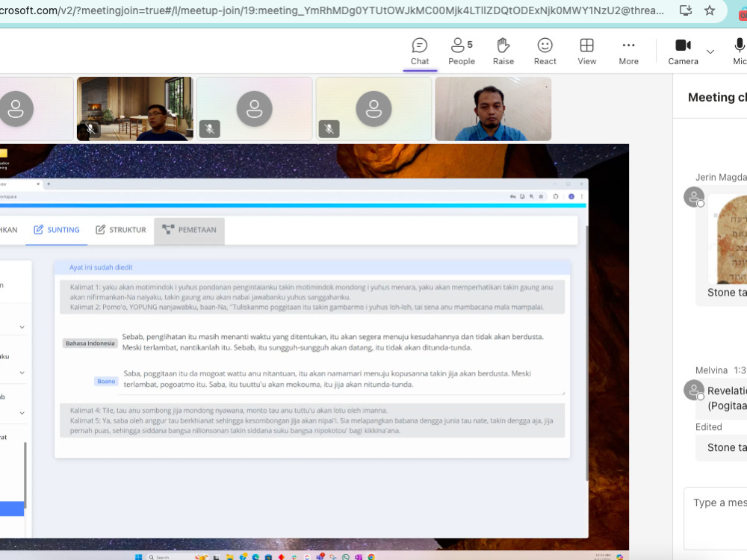
Task: Click the zoom magnifier icon in shared browser
Action: (x=532, y=196)
